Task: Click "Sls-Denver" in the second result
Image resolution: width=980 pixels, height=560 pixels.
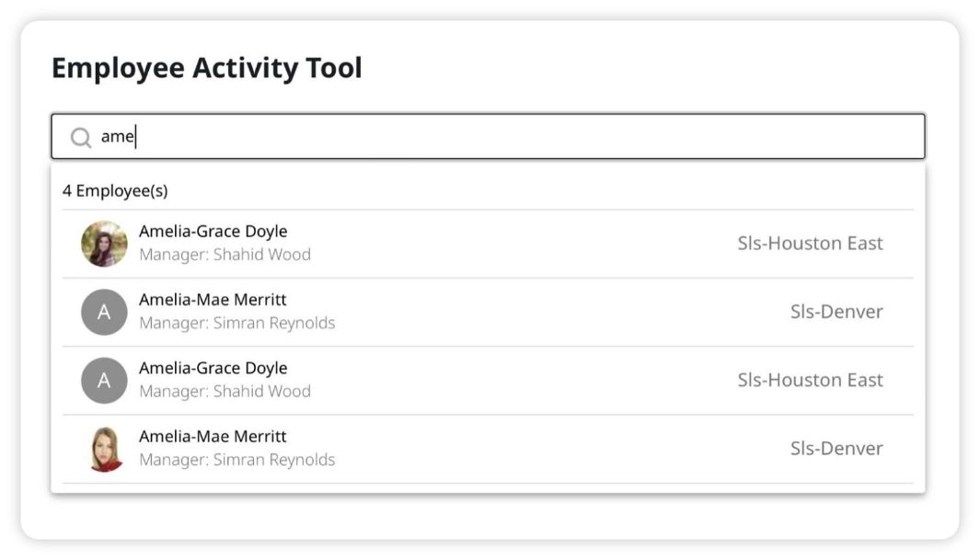Action: 836,312
